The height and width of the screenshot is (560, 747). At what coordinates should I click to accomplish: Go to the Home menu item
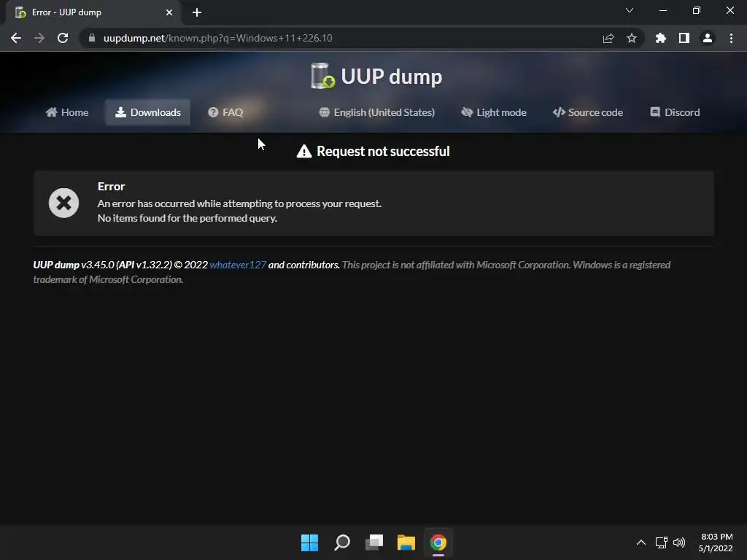67,112
